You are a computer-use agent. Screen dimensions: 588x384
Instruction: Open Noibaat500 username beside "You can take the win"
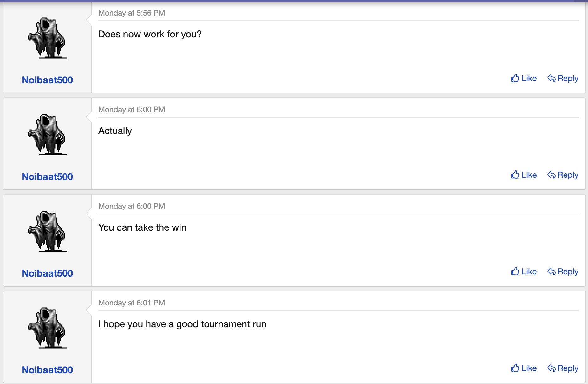click(x=47, y=273)
